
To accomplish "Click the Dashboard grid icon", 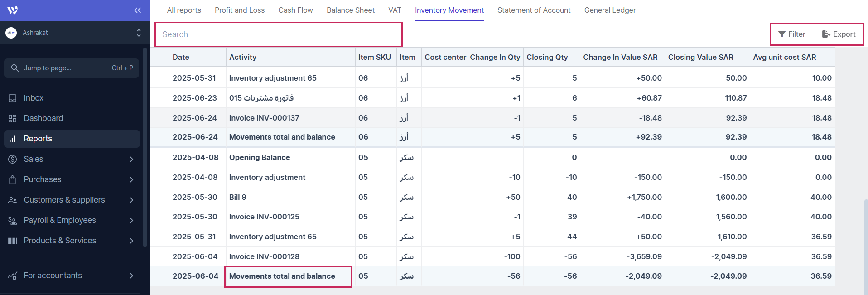I will [x=13, y=118].
